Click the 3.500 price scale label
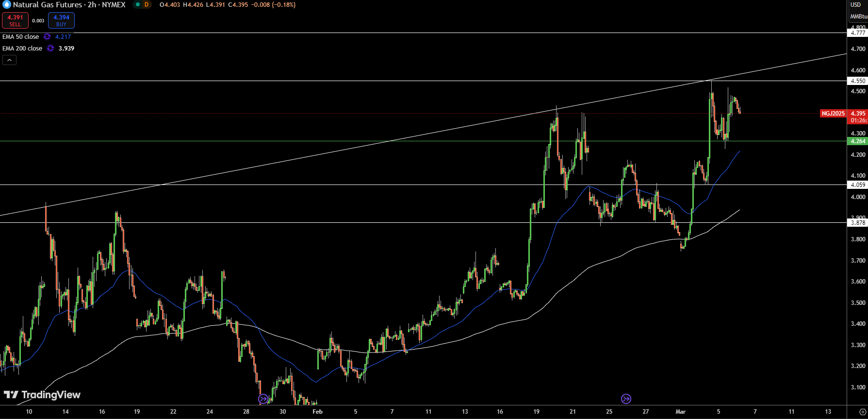Screen dimensions: 868x419 [x=858, y=303]
